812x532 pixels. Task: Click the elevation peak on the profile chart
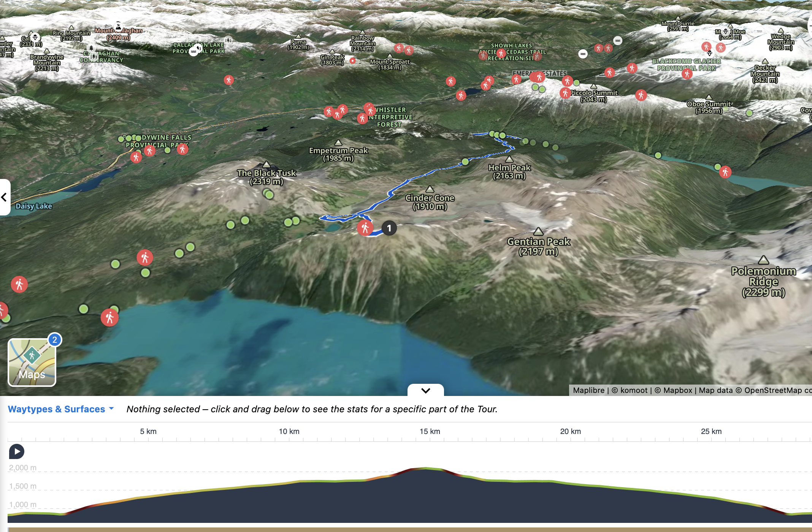tap(426, 469)
